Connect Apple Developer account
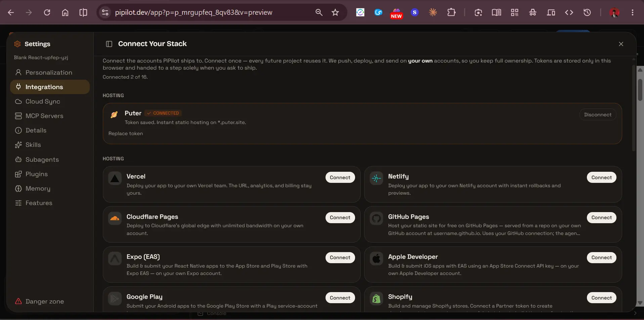This screenshot has width=644, height=320. coord(601,257)
